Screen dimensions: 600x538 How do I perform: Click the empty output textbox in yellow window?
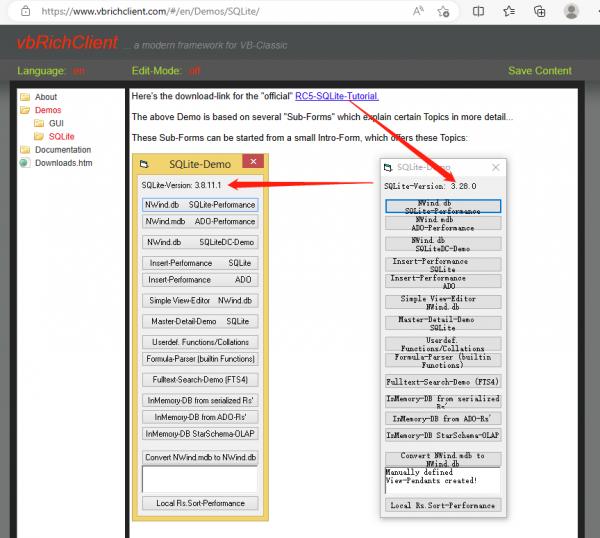click(x=200, y=479)
